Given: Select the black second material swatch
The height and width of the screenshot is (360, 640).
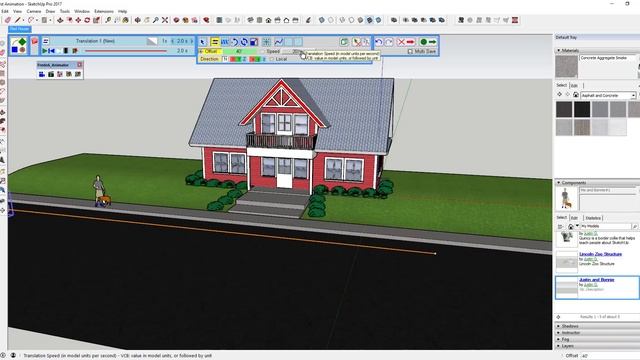Looking at the screenshot, I should 582,109.
